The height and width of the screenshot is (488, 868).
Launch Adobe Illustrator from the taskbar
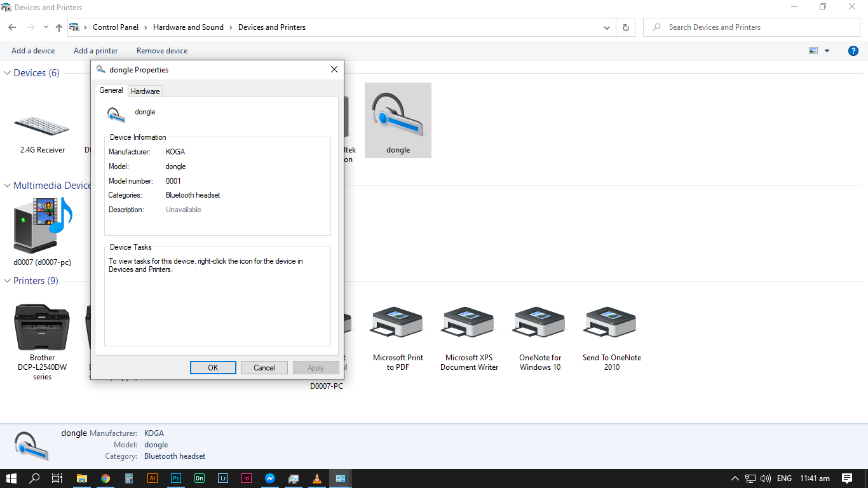pos(153,478)
